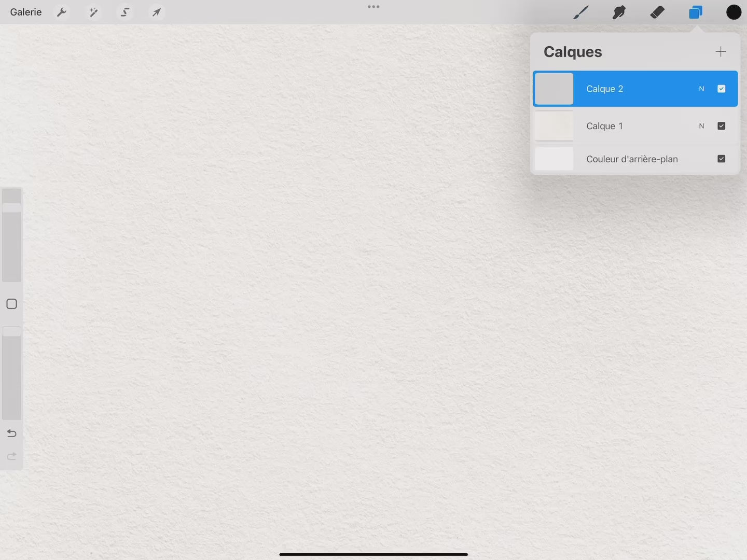
Task: Toggle Couleur d'arrière-plan visibility
Action: click(x=721, y=159)
